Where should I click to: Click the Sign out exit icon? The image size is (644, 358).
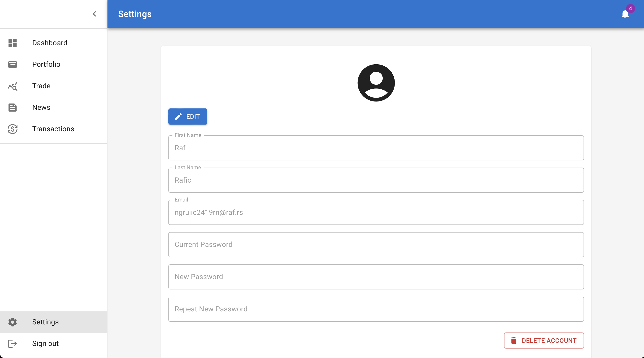click(x=13, y=343)
